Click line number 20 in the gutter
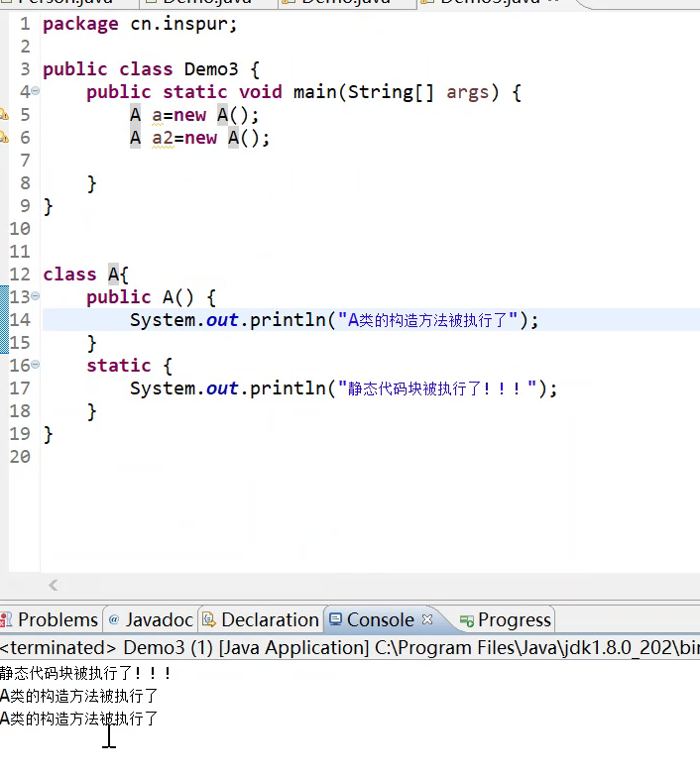The height and width of the screenshot is (775, 700). coord(20,457)
